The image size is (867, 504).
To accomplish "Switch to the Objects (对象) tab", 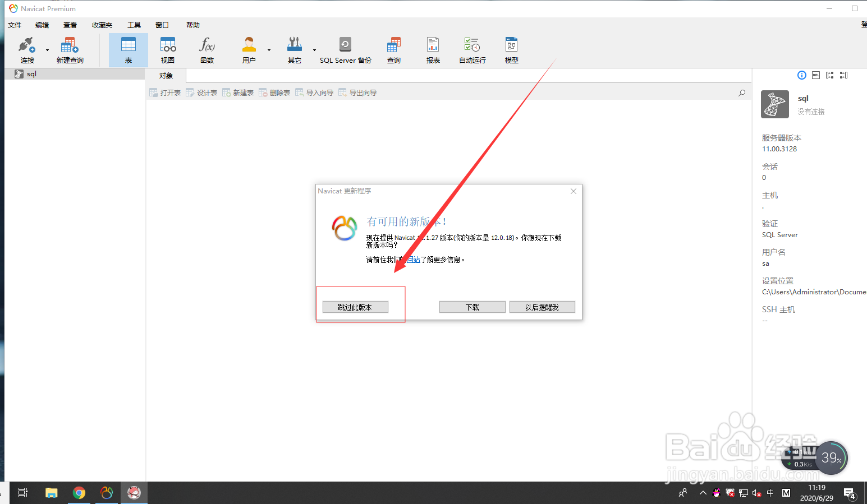I will click(x=166, y=76).
